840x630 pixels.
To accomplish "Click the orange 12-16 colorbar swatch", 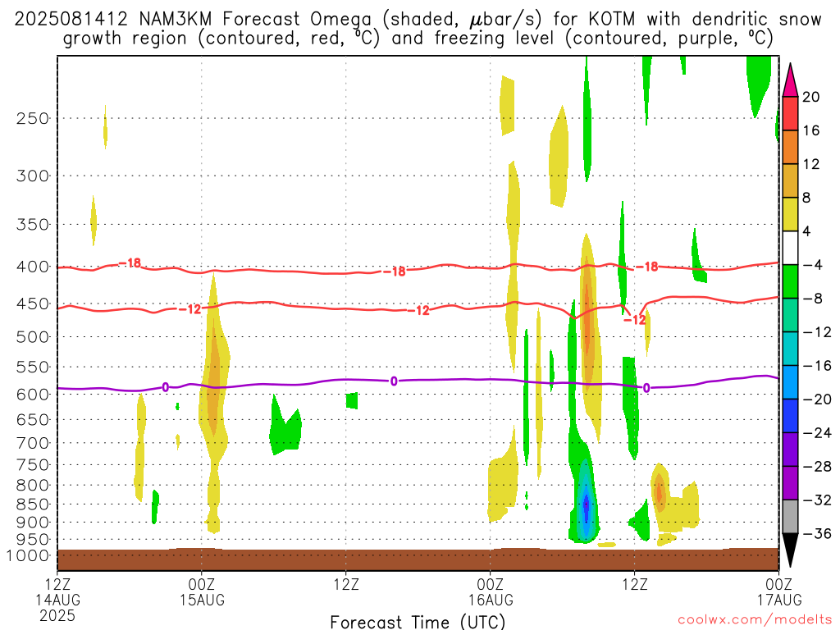I will (x=790, y=147).
